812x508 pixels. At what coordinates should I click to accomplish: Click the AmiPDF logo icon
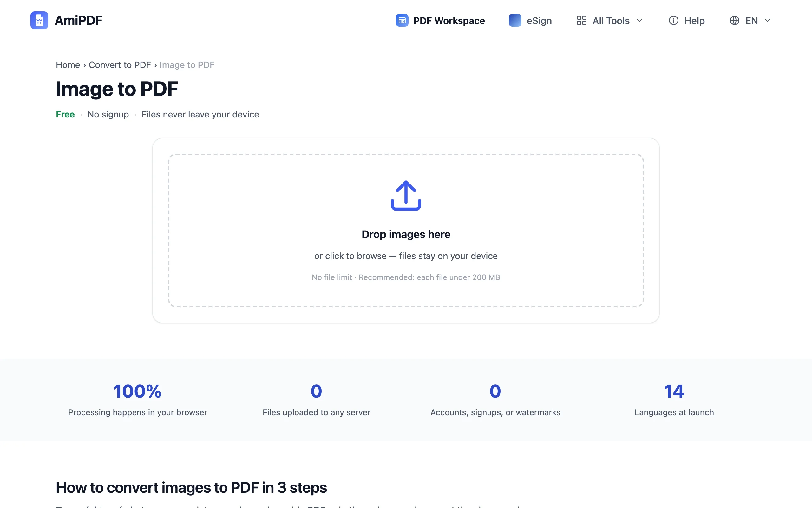(x=39, y=21)
